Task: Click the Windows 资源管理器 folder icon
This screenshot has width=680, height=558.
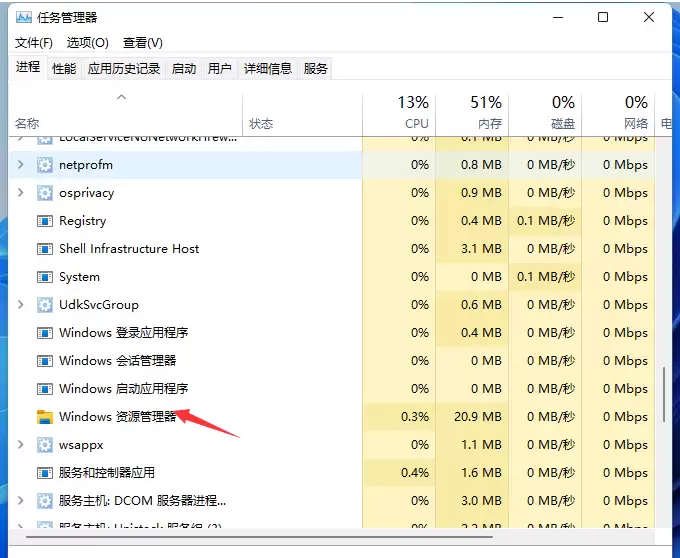Action: point(45,417)
